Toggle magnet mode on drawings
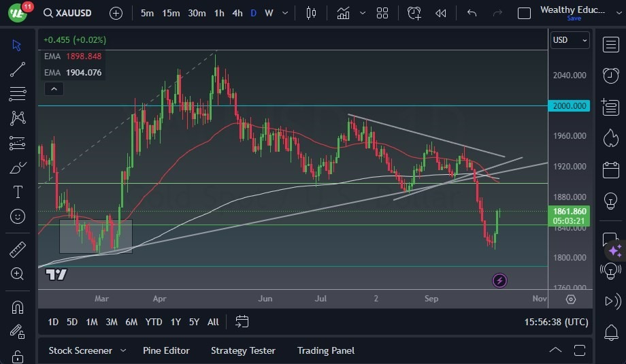This screenshot has height=364, width=626. pyautogui.click(x=18, y=308)
